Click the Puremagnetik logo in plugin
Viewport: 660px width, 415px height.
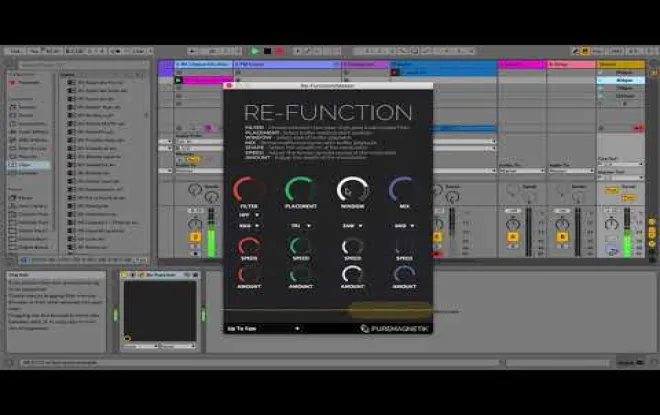tap(394, 328)
